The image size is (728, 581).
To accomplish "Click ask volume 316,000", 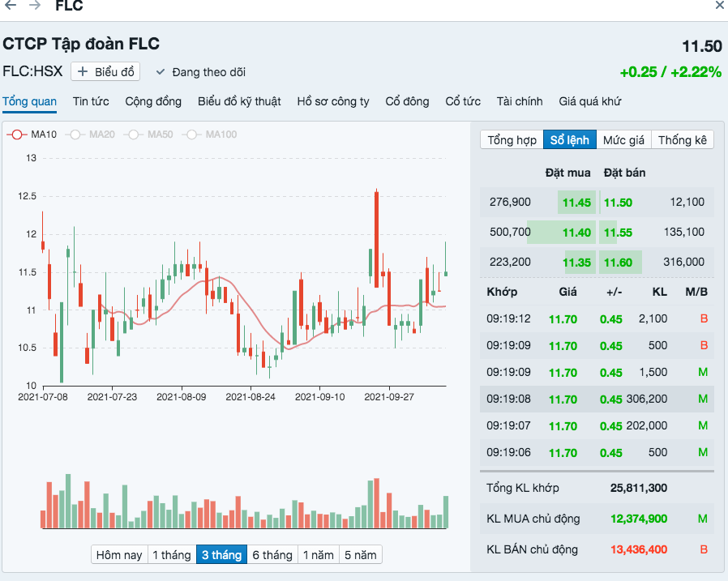I will tap(684, 262).
